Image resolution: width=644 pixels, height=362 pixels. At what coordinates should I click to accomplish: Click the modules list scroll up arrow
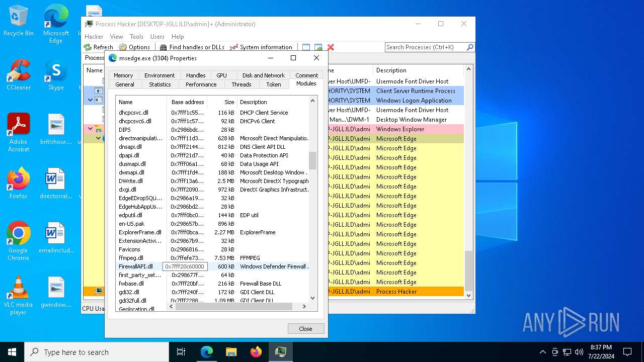313,101
